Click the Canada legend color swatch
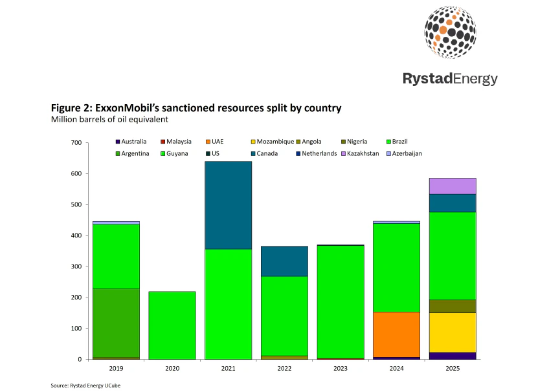This screenshot has height=392, width=560. pyautogui.click(x=253, y=154)
